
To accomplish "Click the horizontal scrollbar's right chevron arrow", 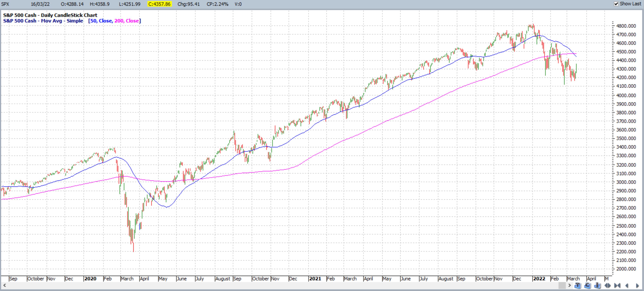I will pyautogui.click(x=570, y=285).
